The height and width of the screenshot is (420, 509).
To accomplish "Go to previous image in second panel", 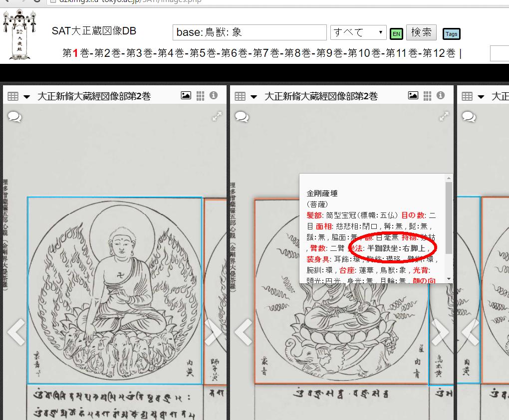I will tap(244, 332).
